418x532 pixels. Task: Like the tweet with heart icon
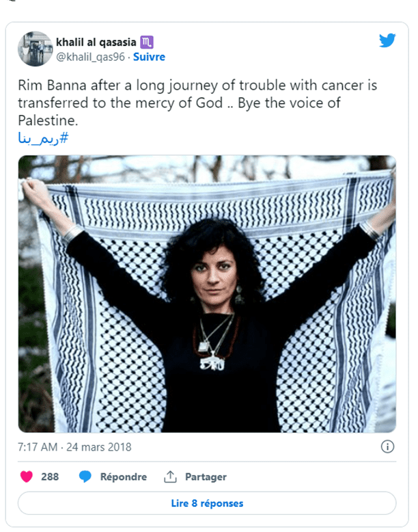coord(27,477)
